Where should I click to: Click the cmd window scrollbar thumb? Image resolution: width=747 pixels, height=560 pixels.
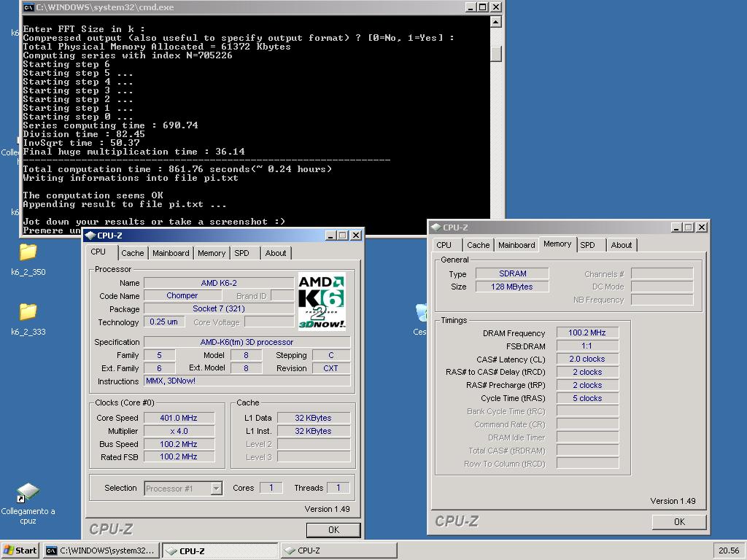(x=495, y=53)
